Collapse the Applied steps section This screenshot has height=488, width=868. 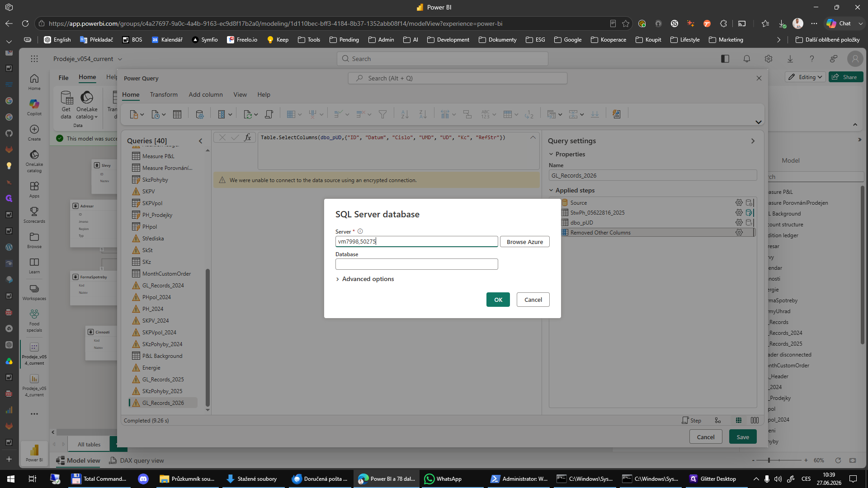click(x=551, y=190)
